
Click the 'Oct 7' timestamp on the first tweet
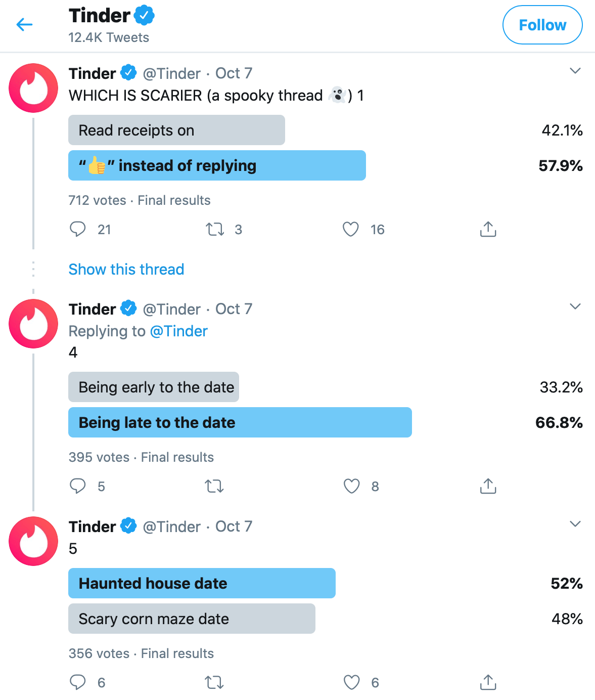[x=233, y=73]
